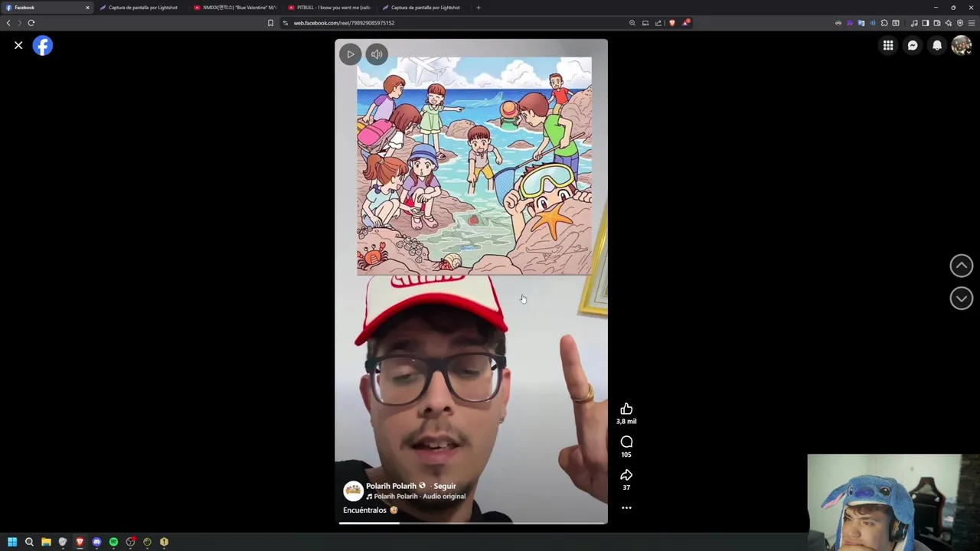Open the reel's comments
The image size is (980, 551).
[626, 442]
